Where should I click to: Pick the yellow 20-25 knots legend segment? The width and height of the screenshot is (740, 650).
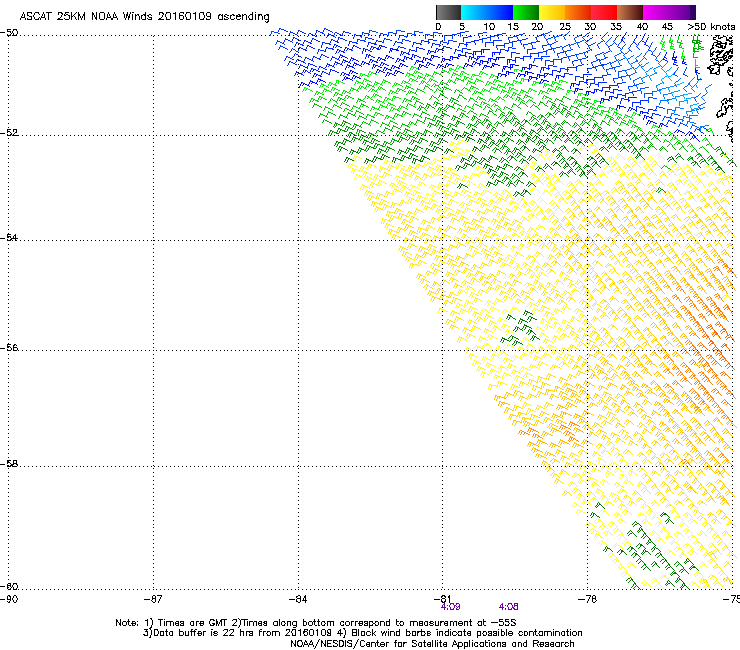552,12
